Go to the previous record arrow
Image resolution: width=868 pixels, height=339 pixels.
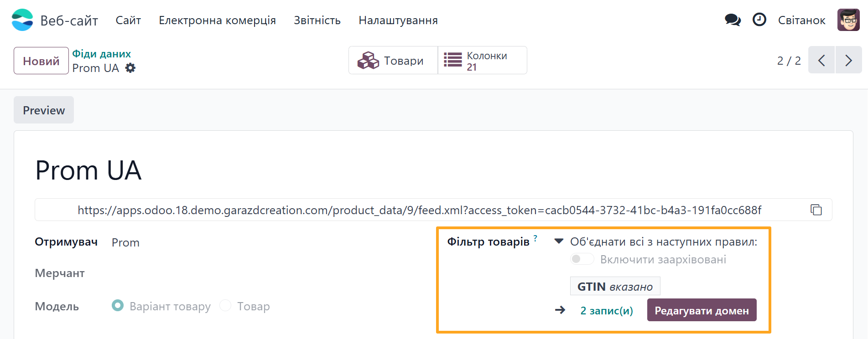(x=821, y=60)
